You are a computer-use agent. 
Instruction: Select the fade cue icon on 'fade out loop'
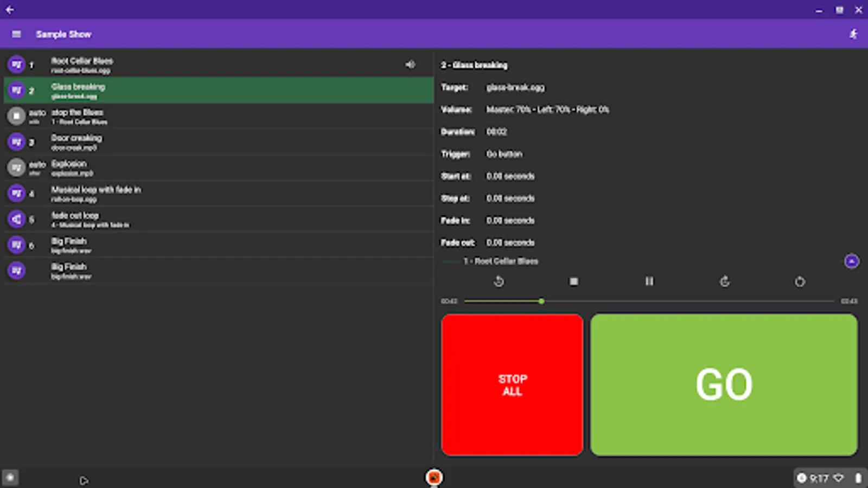pos(16,219)
